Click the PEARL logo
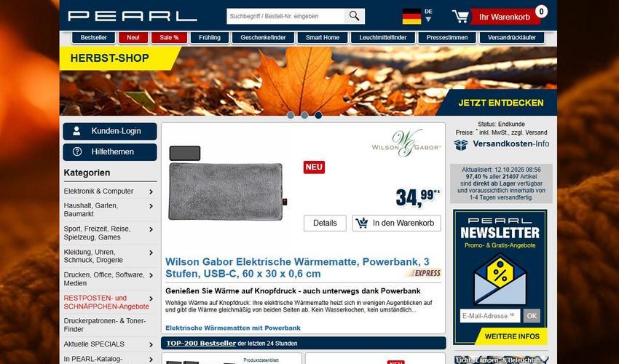 133,16
